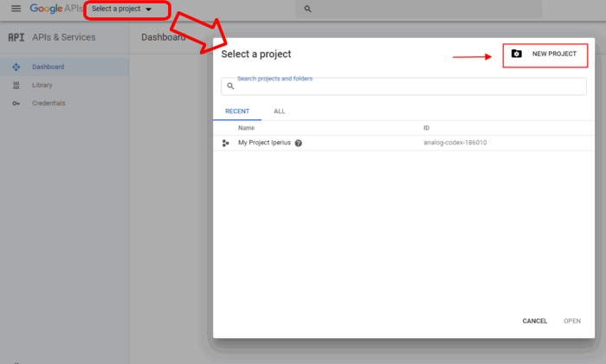Open the Library icon in the sidebar
This screenshot has height=364, width=606.
click(x=16, y=85)
